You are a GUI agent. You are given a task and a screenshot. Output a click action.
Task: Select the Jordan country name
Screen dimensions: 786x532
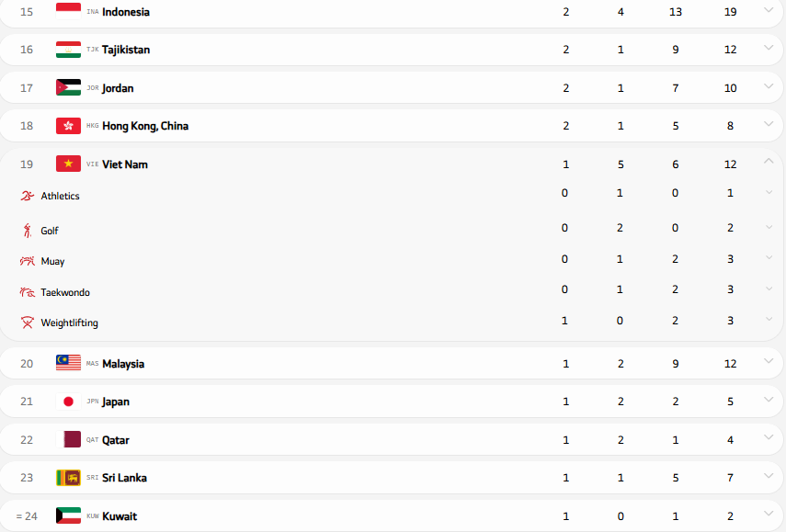click(x=118, y=88)
